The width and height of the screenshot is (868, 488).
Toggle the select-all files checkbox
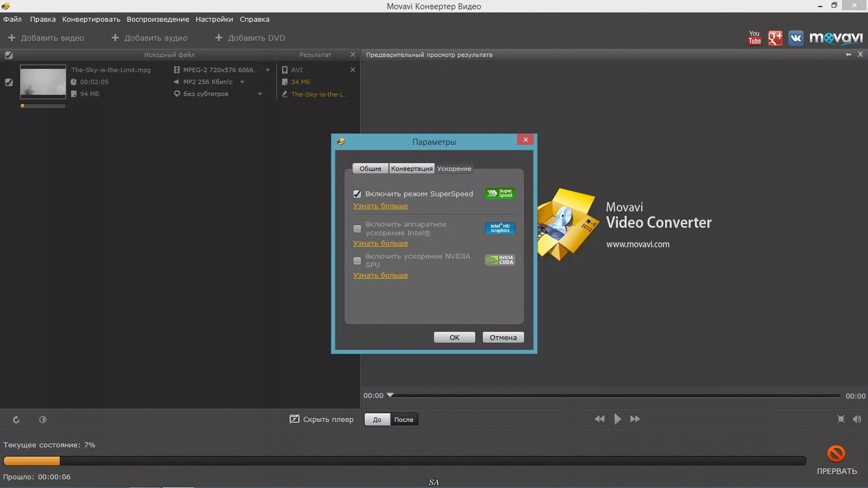coord(9,55)
